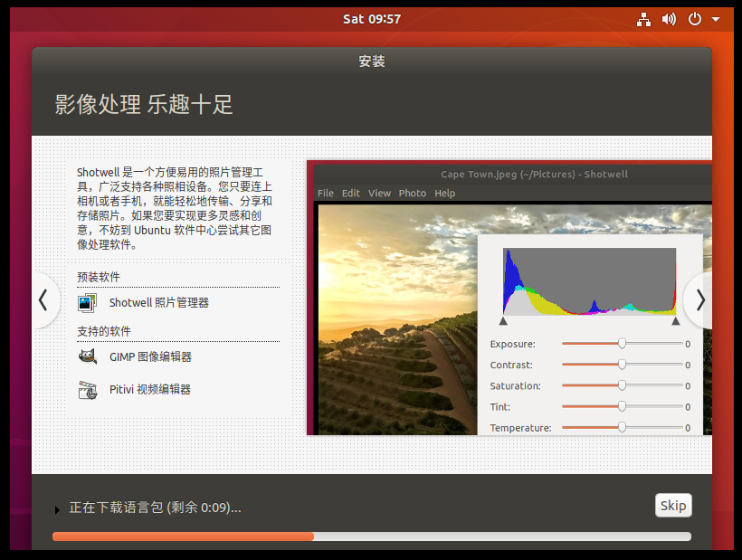Open the View menu in Shotwell screenshot
Image resolution: width=742 pixels, height=560 pixels.
[x=379, y=193]
